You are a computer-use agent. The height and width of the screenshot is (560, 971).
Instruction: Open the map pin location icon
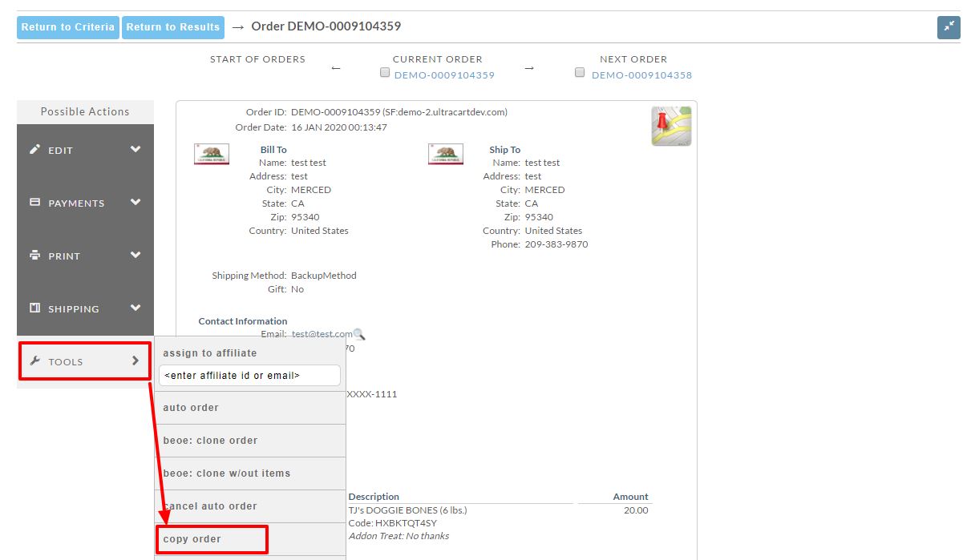point(671,126)
